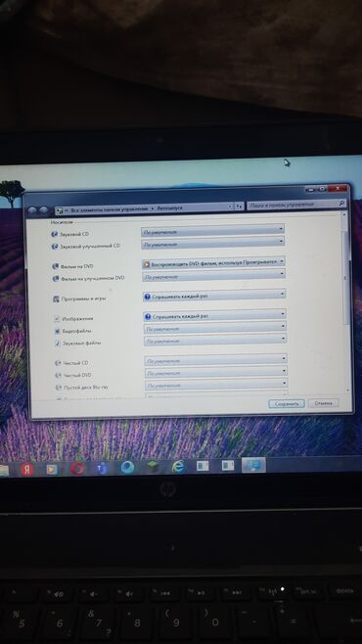Open the address bar history dropdown arrow

click(x=230, y=207)
